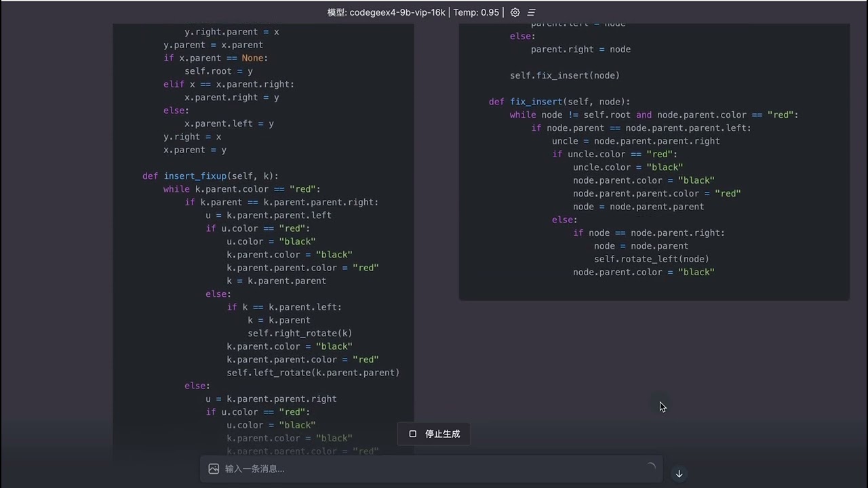Click the loading spinner in message box

click(650, 467)
